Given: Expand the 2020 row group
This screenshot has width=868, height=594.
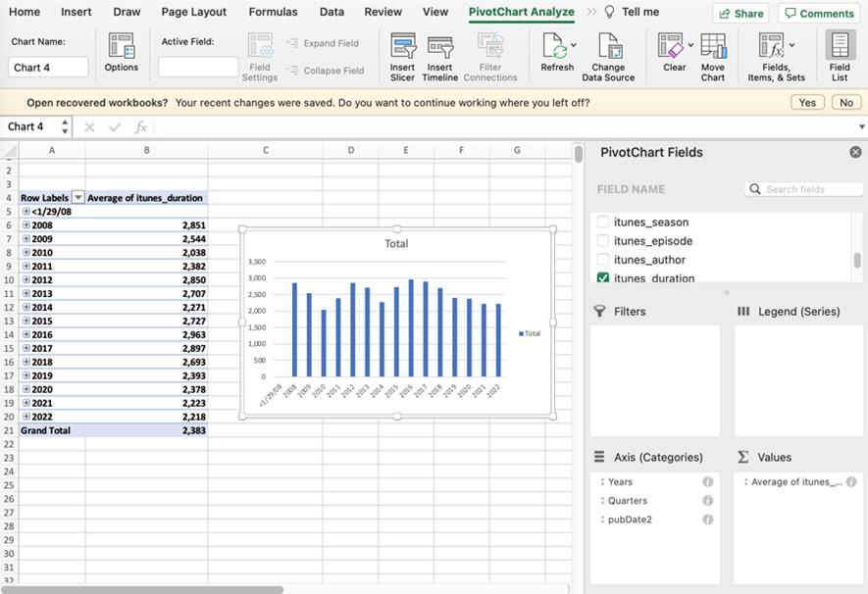Looking at the screenshot, I should point(26,389).
